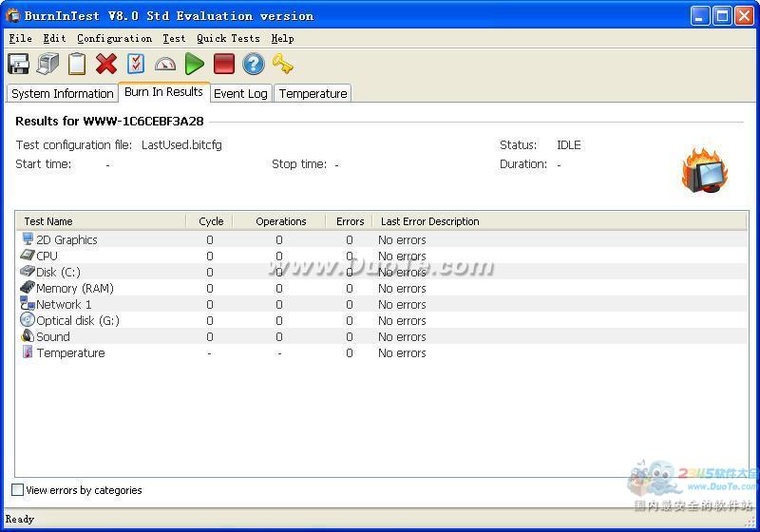Viewport: 760px width, 532px height.
Task: Click No errors text in Sound row
Action: 402,336
